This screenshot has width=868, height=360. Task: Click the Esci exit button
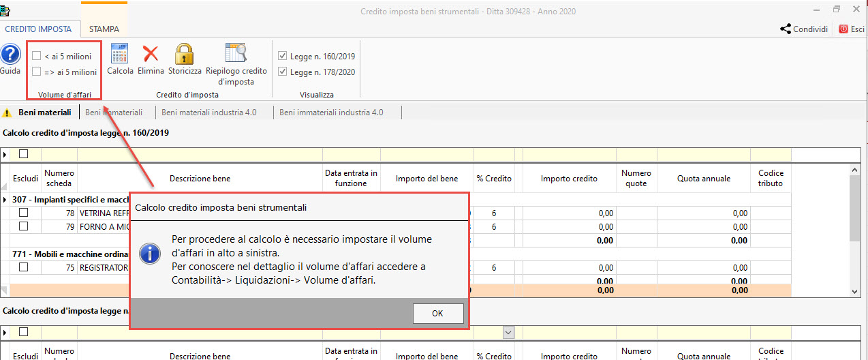852,29
